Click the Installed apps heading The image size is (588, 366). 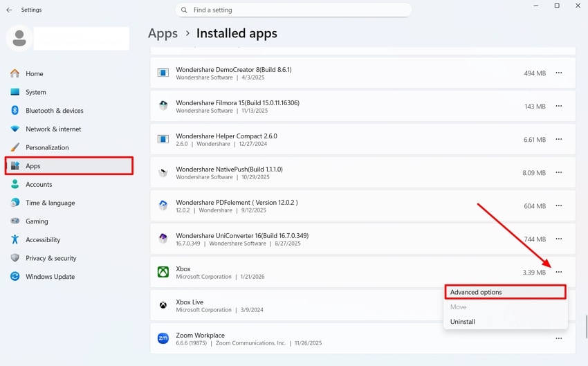[x=237, y=33]
